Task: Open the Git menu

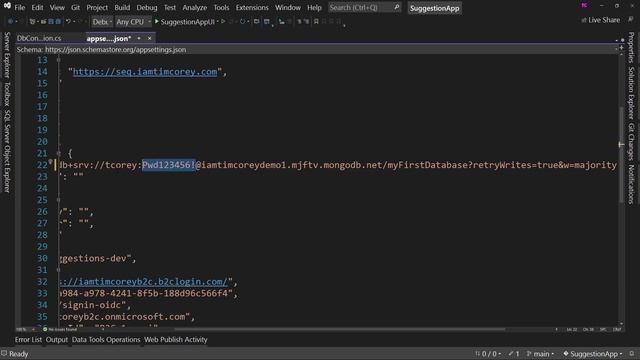Action: click(x=76, y=7)
